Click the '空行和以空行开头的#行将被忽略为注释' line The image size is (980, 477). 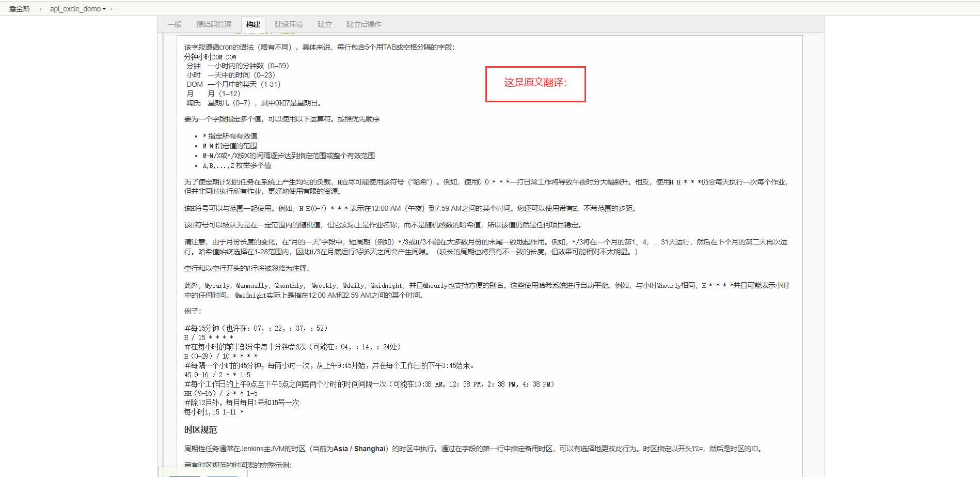(x=247, y=268)
